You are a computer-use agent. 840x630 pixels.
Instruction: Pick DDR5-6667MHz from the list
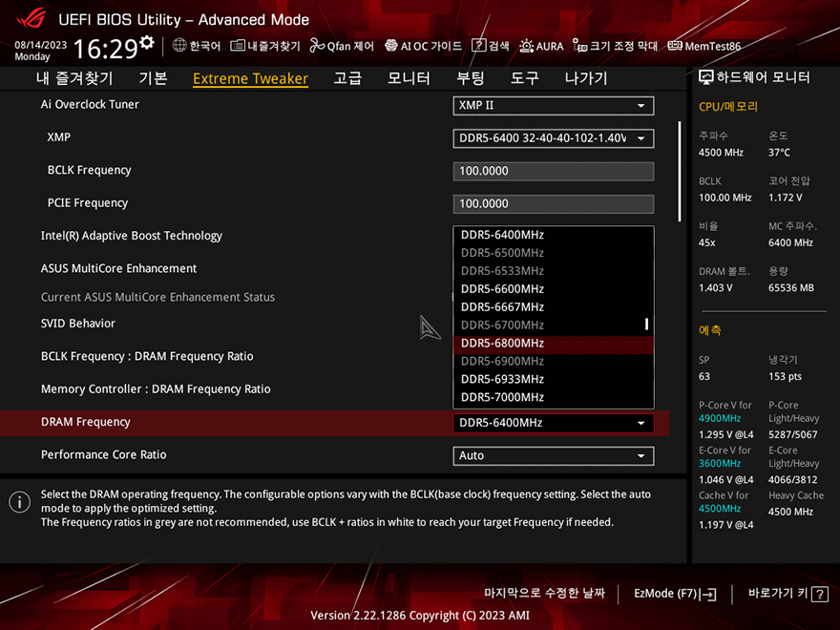click(x=554, y=307)
